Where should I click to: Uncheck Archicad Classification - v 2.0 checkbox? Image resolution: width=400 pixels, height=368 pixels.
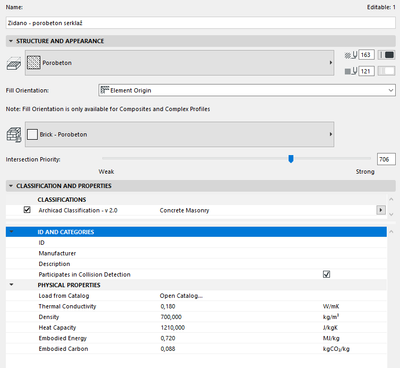point(27,210)
